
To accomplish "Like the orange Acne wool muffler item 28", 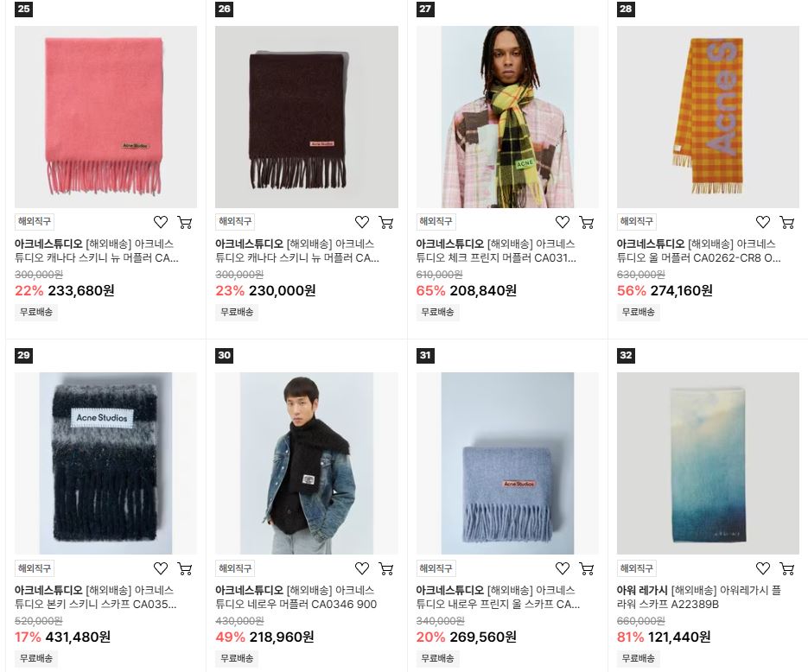I will pyautogui.click(x=763, y=222).
